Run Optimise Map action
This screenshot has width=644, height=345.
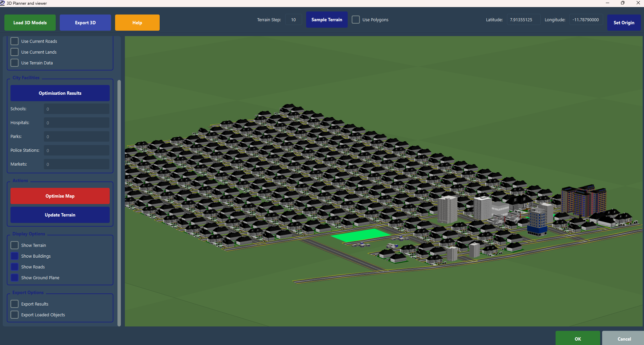click(x=60, y=196)
